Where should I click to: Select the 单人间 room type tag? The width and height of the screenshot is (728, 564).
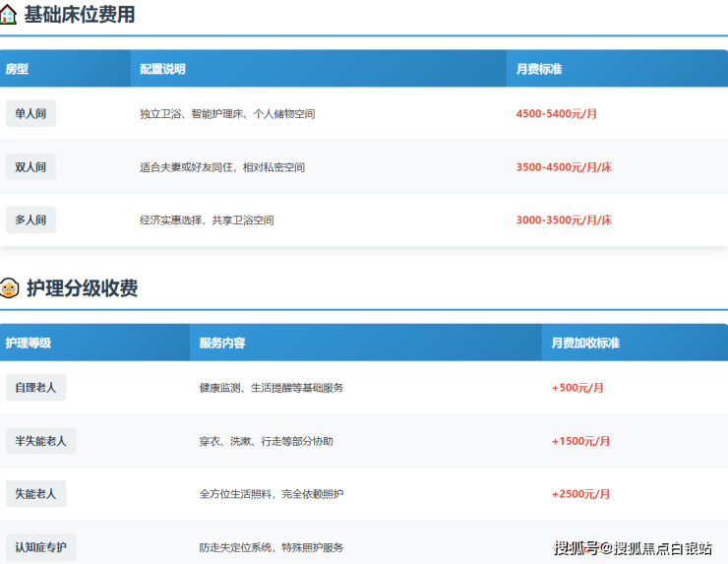coord(30,114)
